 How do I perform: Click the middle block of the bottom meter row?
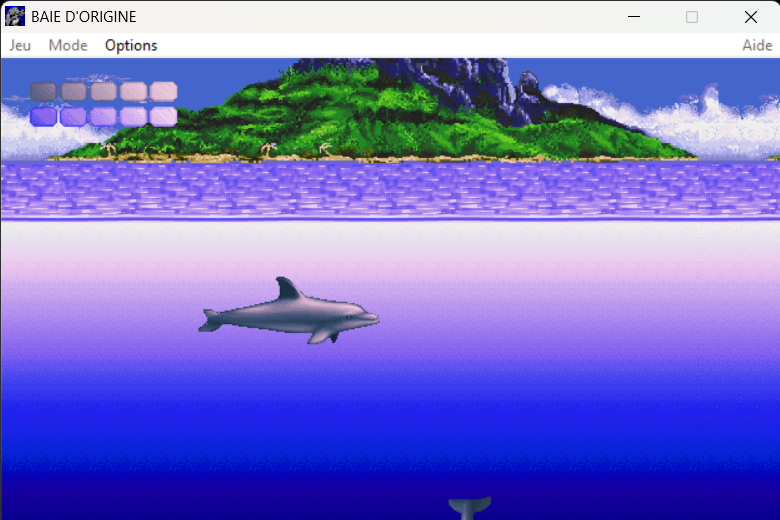pos(103,116)
